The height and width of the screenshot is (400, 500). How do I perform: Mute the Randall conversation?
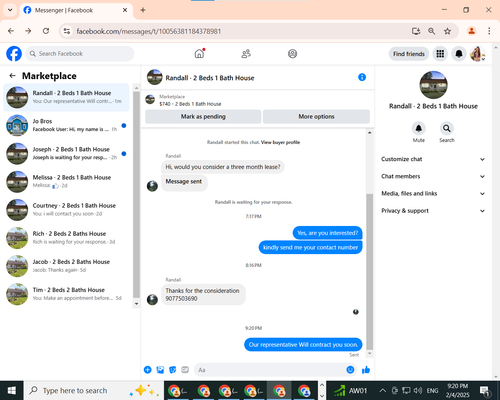pos(419,129)
